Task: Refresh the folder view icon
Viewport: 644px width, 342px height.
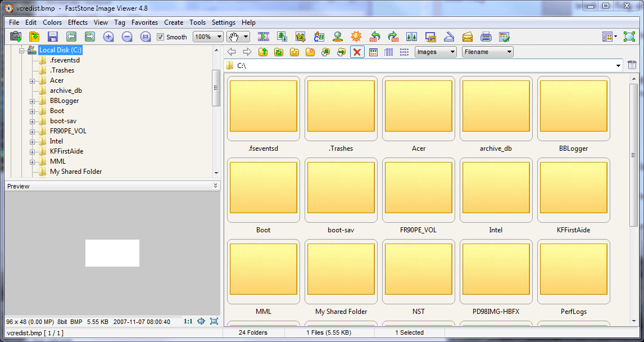Action: pos(279,52)
